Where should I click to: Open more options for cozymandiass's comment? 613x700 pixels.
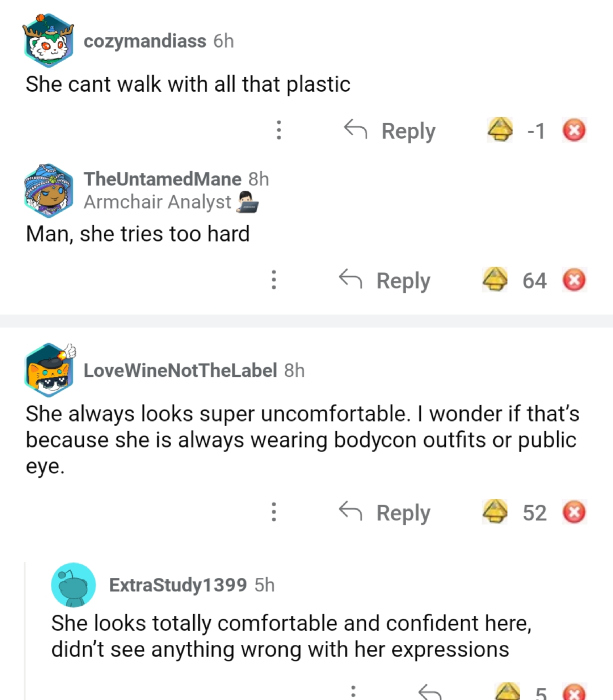pyautogui.click(x=279, y=131)
